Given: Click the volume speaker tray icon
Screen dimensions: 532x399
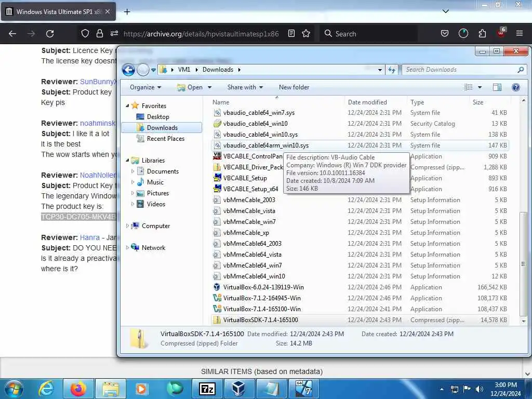Looking at the screenshot, I should (480, 389).
